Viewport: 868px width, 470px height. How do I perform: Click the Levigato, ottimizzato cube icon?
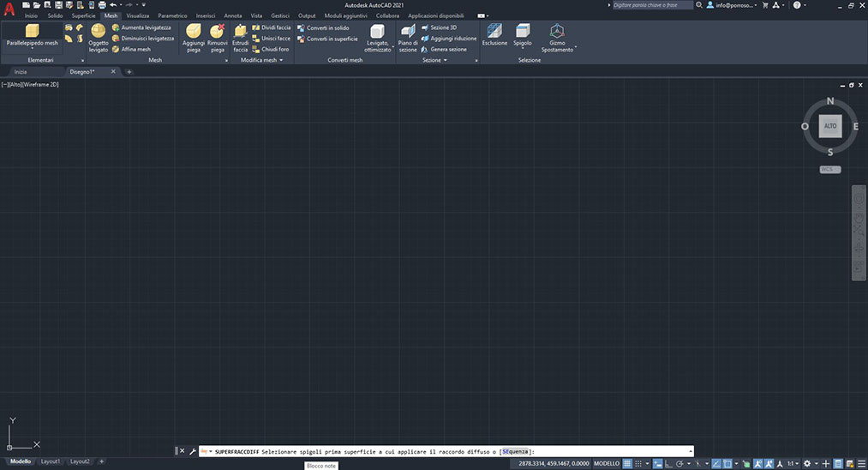point(377,31)
